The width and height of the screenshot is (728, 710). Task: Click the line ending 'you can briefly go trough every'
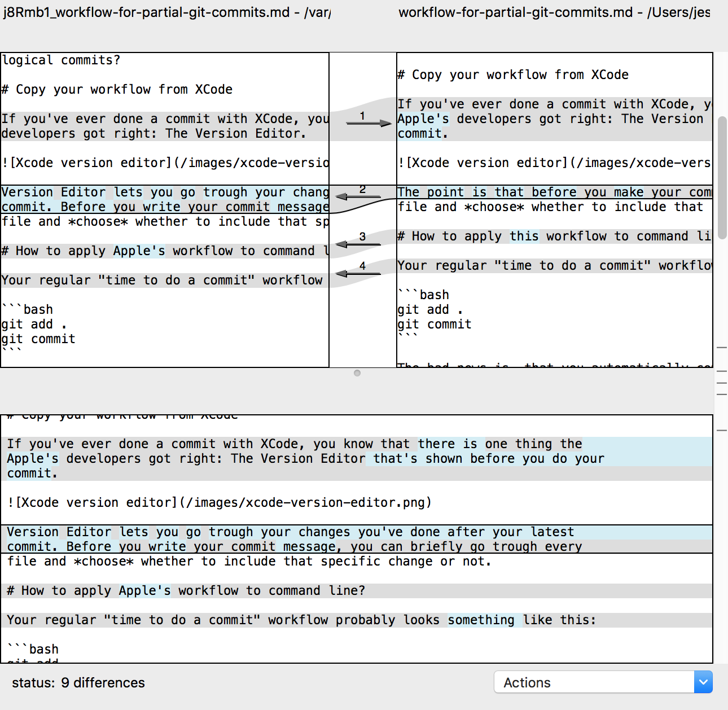[295, 546]
